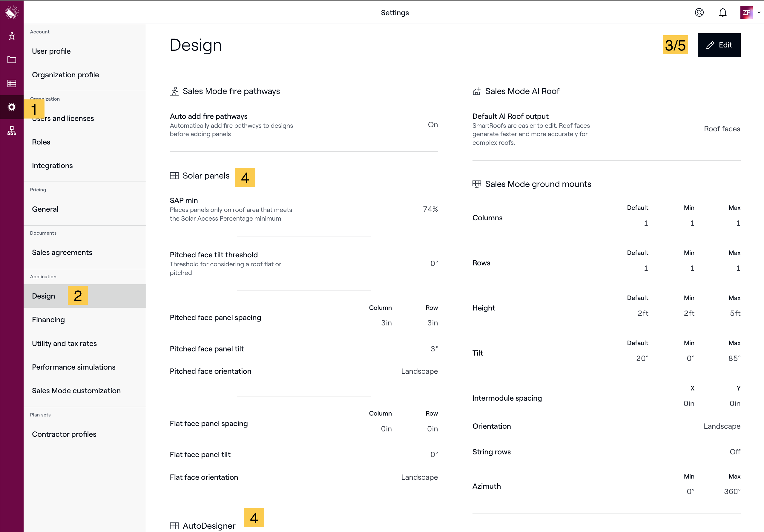
Task: Go to Roles settings page
Action: tap(41, 142)
